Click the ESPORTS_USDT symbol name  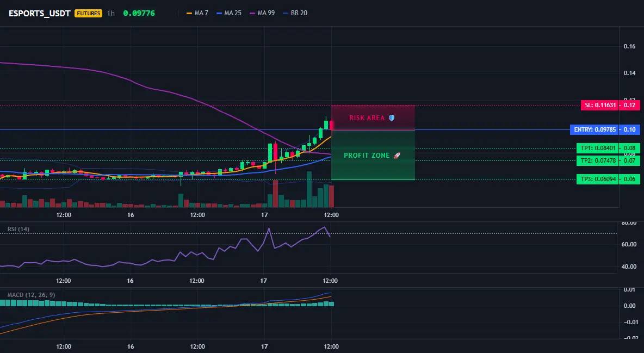point(39,13)
